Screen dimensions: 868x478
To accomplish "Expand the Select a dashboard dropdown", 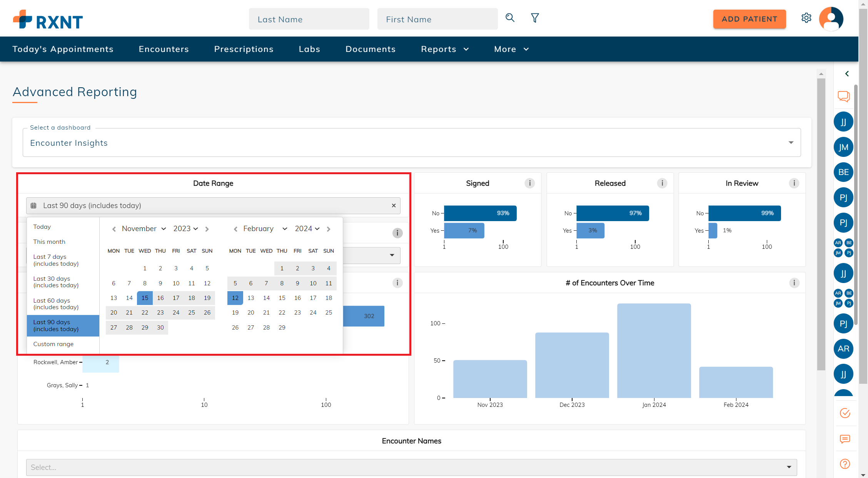I will pyautogui.click(x=412, y=142).
